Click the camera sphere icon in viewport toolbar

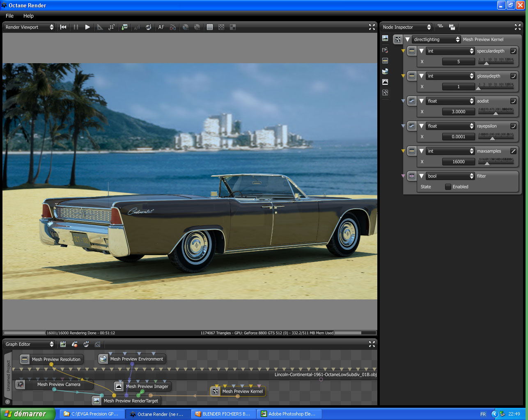pyautogui.click(x=149, y=27)
